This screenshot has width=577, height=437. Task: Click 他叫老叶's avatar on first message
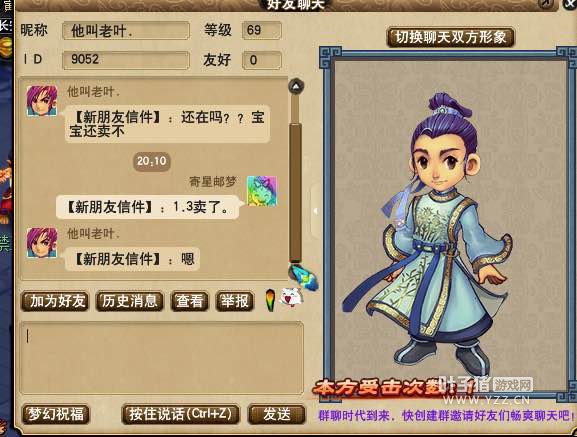[42, 101]
